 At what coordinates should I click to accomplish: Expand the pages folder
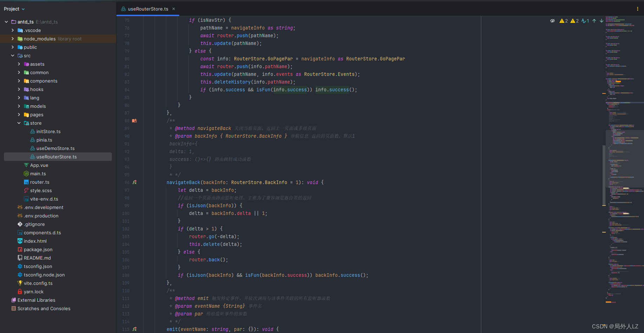[19, 115]
